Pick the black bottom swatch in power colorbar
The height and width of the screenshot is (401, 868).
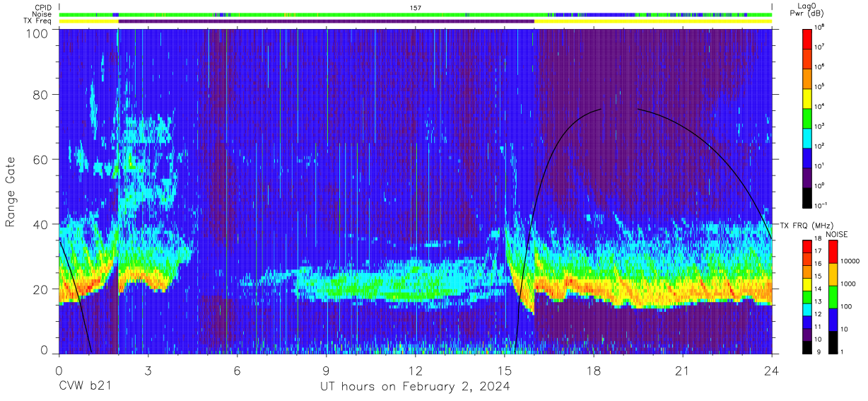(807, 197)
